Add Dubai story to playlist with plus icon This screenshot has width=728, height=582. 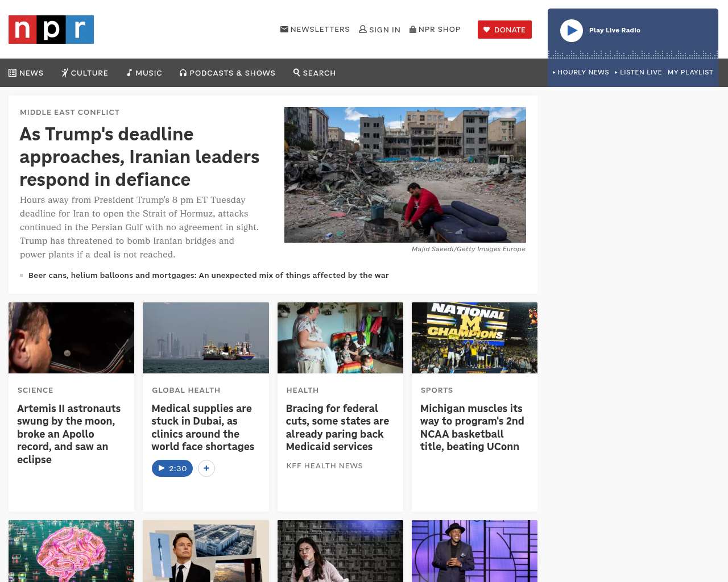206,468
